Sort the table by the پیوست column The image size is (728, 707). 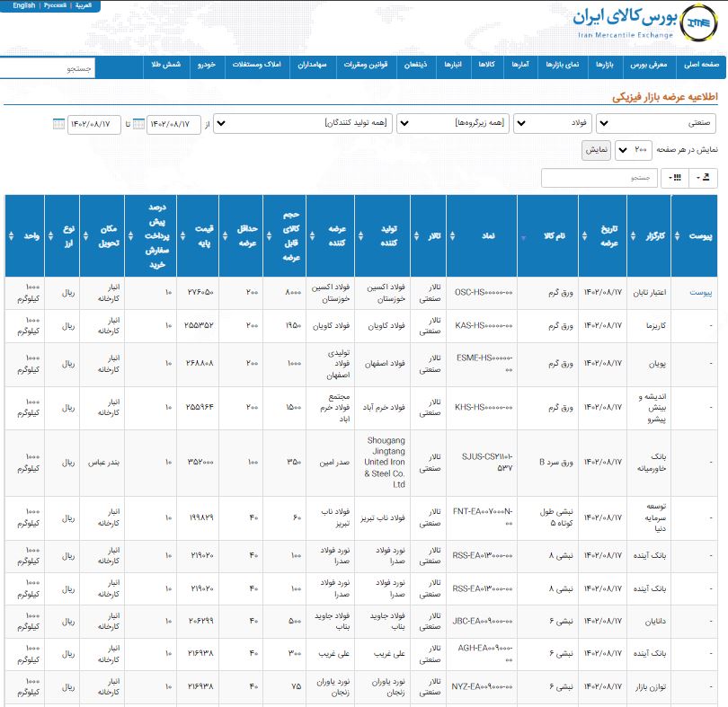pos(695,236)
